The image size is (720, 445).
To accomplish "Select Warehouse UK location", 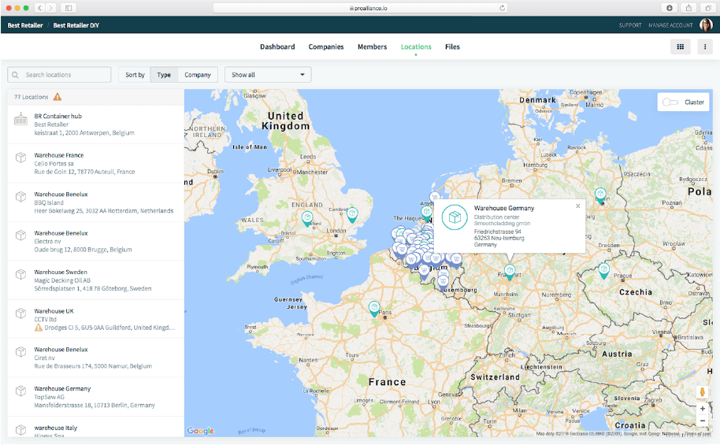I will coord(96,319).
